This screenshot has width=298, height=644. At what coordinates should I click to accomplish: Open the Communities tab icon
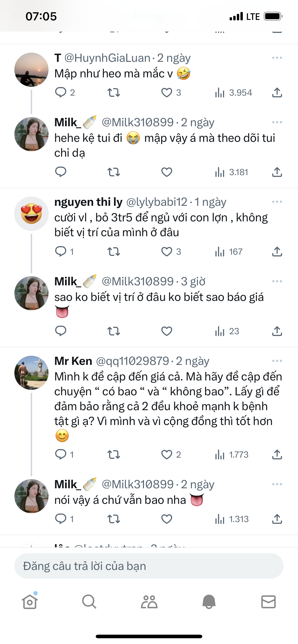tap(149, 602)
